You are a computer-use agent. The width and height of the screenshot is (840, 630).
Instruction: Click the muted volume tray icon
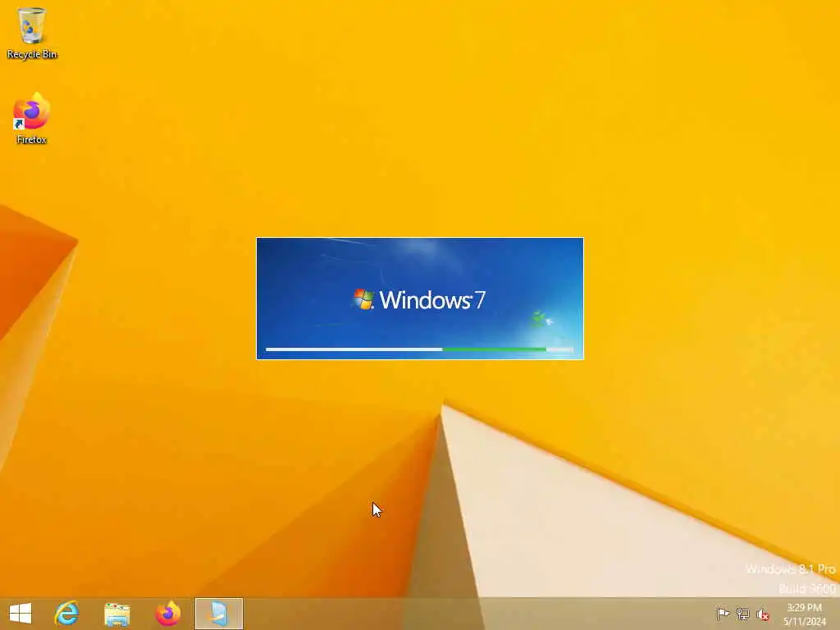[763, 614]
